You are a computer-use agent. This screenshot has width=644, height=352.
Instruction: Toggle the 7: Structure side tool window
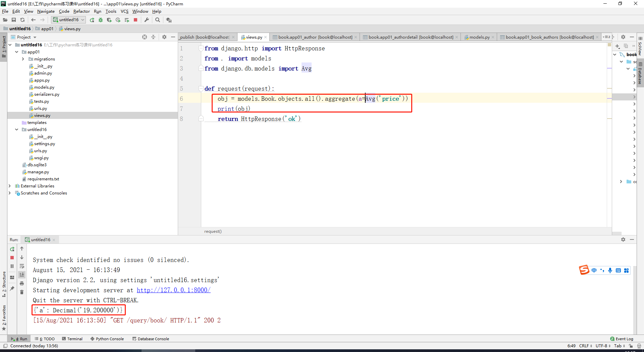point(4,284)
